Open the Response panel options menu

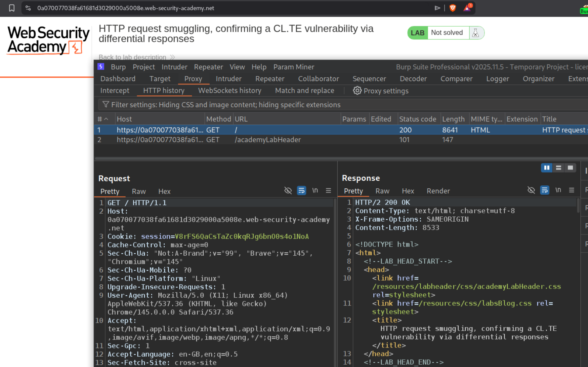(x=572, y=190)
